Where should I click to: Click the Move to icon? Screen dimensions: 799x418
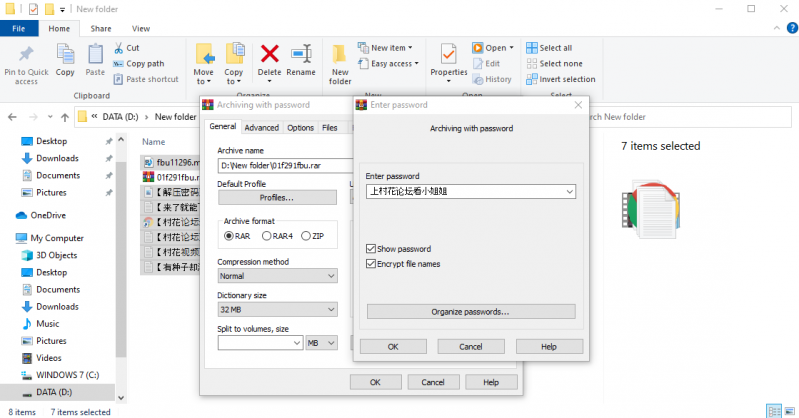204,54
